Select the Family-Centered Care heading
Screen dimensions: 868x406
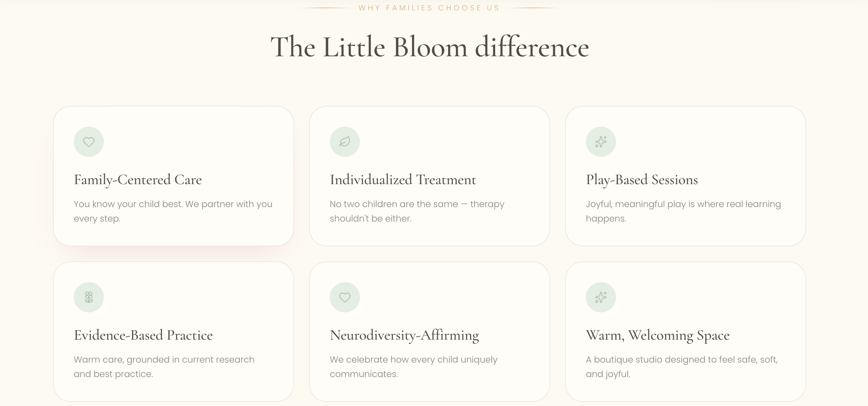(x=138, y=180)
